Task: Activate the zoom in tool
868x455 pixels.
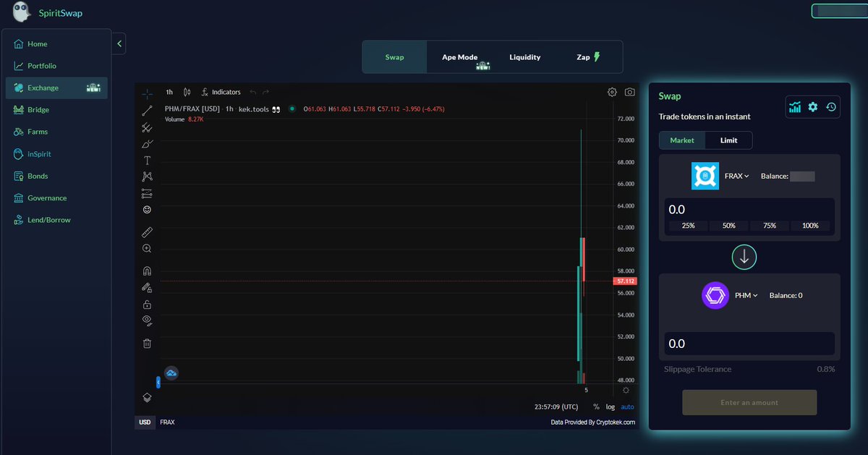Action: 147,249
